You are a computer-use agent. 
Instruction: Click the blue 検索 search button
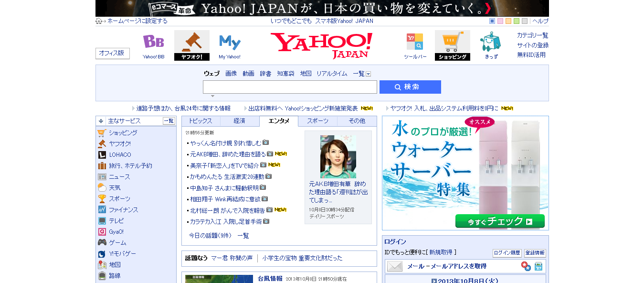pyautogui.click(x=410, y=87)
